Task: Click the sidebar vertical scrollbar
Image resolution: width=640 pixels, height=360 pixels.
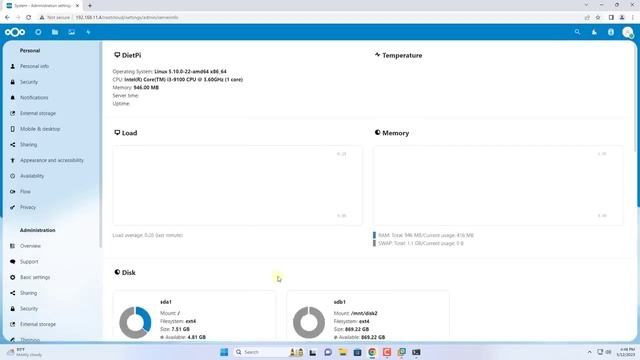Action: 100,145
